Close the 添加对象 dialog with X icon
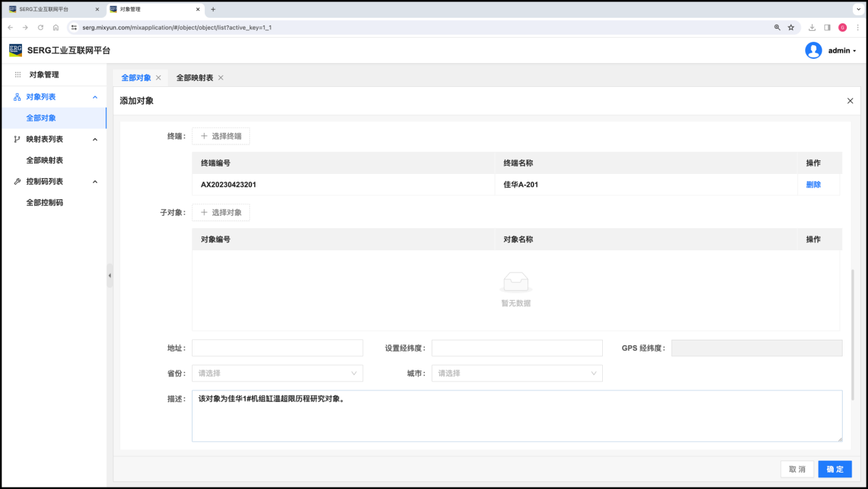This screenshot has width=868, height=489. coord(850,101)
